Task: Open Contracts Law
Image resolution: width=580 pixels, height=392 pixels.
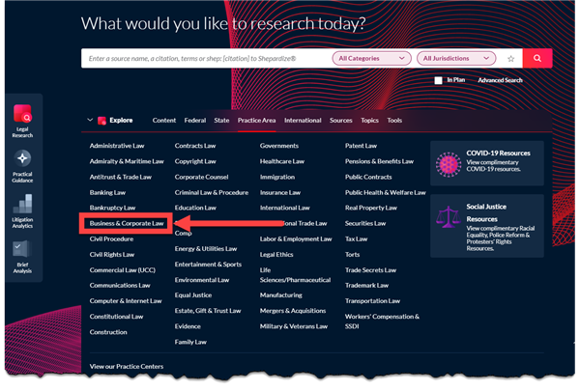Action: [195, 146]
